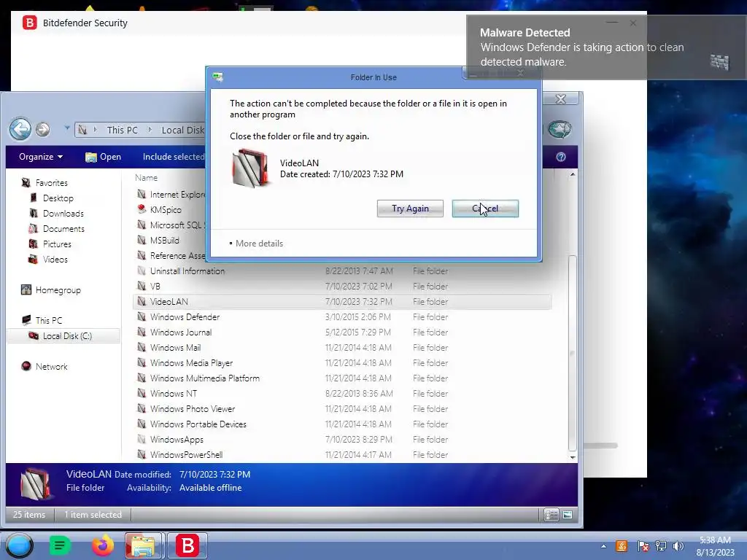Cancel the Folder In Use dialog
This screenshot has width=747, height=560.
485,209
